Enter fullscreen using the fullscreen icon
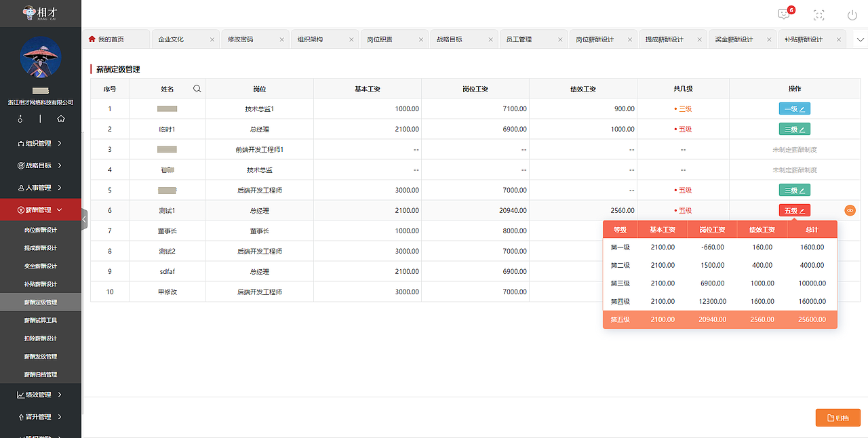 coord(818,14)
